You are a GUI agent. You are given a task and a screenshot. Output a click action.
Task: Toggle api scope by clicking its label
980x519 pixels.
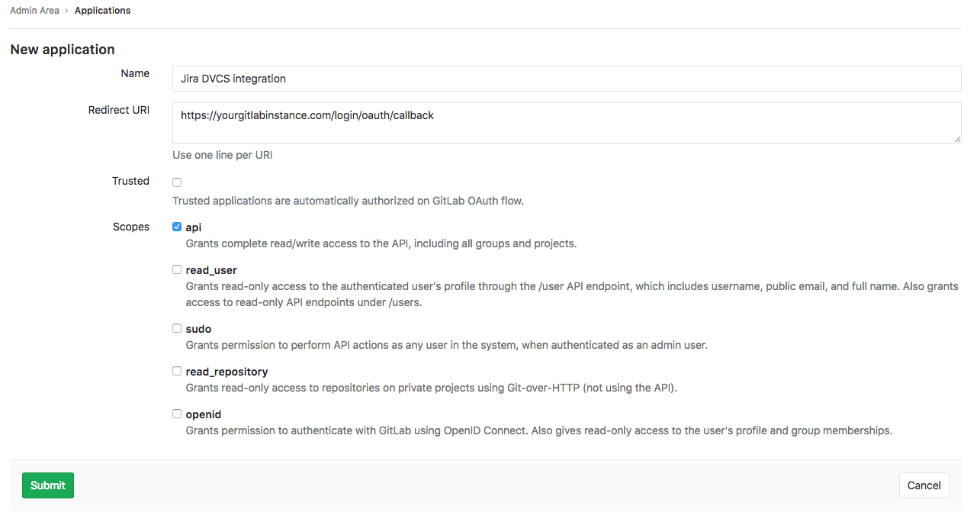(x=192, y=227)
